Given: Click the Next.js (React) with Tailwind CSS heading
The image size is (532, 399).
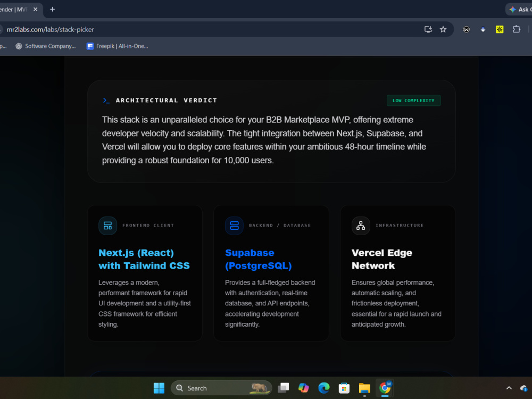Looking at the screenshot, I should coord(144,259).
